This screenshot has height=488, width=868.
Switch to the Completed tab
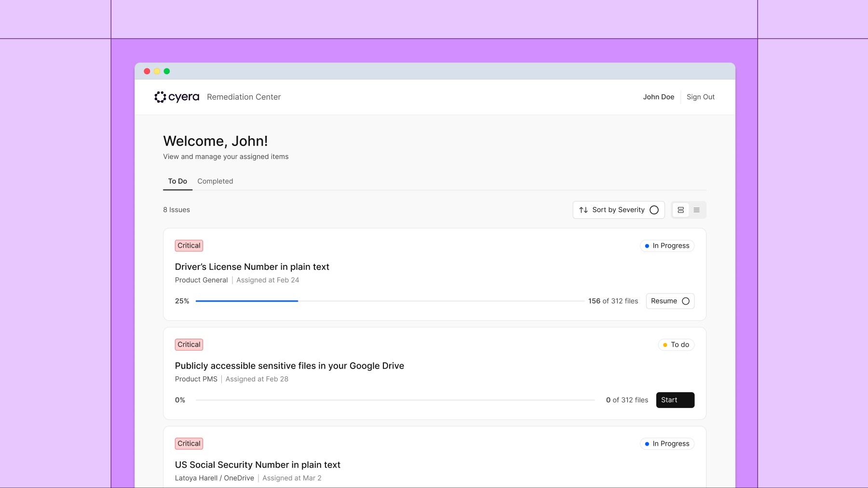(x=215, y=181)
